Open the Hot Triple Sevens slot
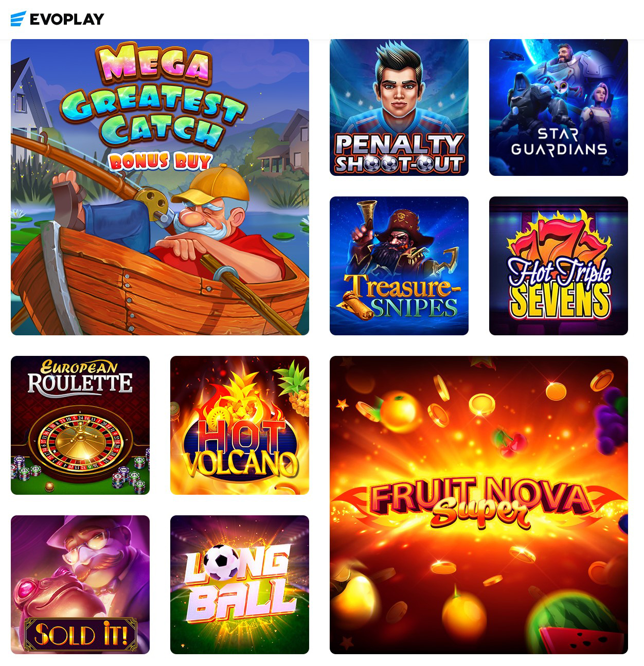This screenshot has height=666, width=644. tap(559, 266)
